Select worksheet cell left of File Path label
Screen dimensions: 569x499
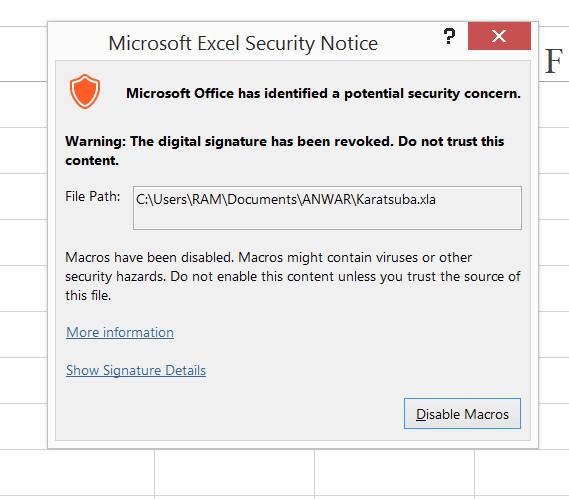coord(24,196)
